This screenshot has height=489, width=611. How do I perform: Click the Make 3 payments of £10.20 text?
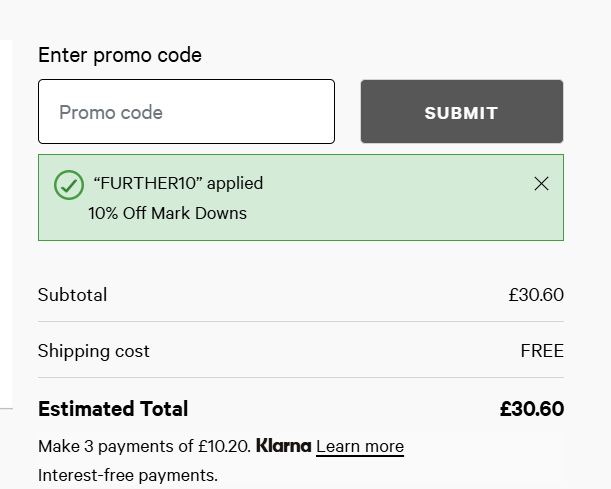[x=144, y=446]
